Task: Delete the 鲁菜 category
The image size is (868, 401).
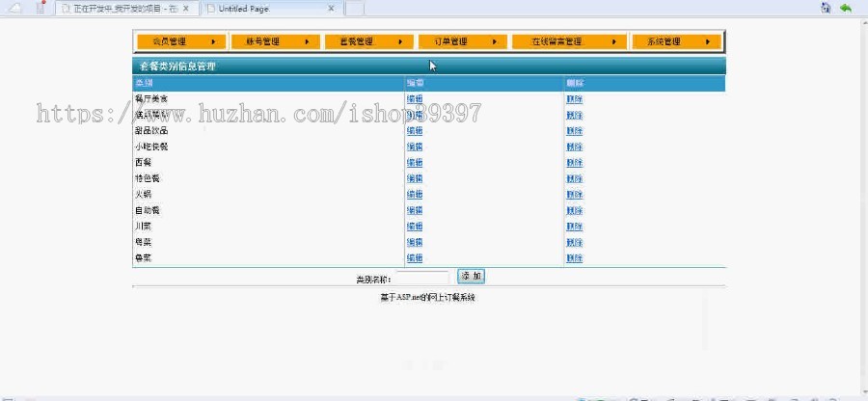Action: coord(575,258)
